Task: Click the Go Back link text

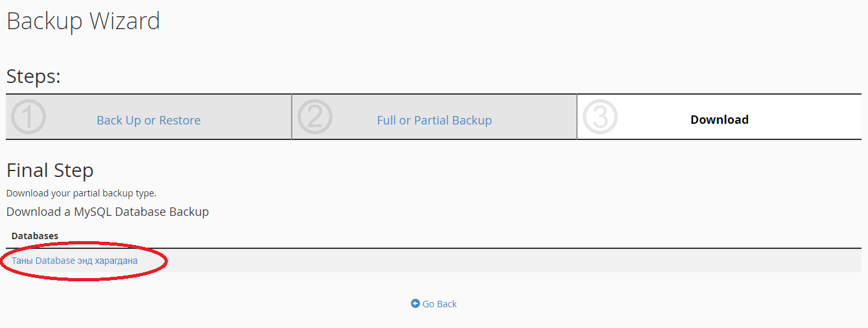Action: coord(440,303)
